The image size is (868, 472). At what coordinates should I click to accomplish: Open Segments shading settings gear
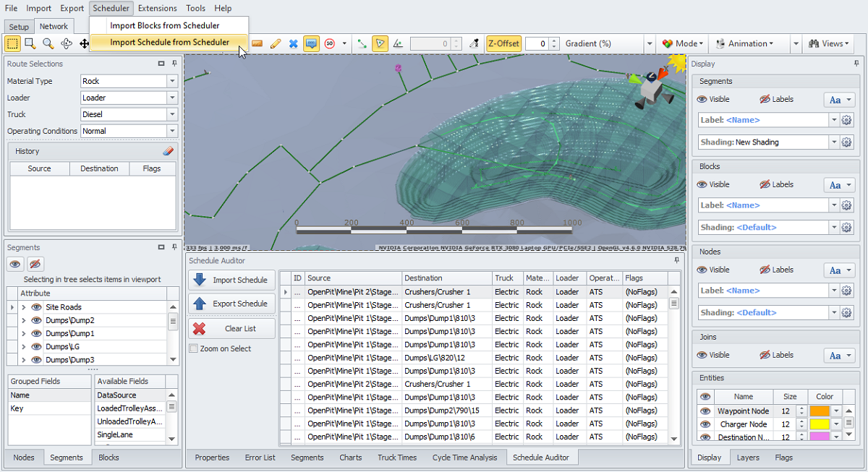tap(846, 142)
